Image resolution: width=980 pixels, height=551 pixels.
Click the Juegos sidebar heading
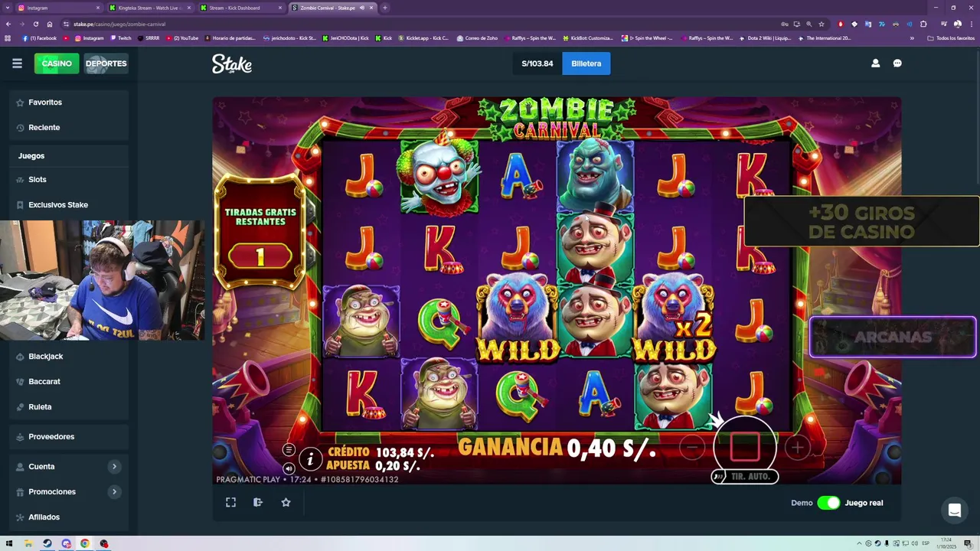(x=31, y=155)
